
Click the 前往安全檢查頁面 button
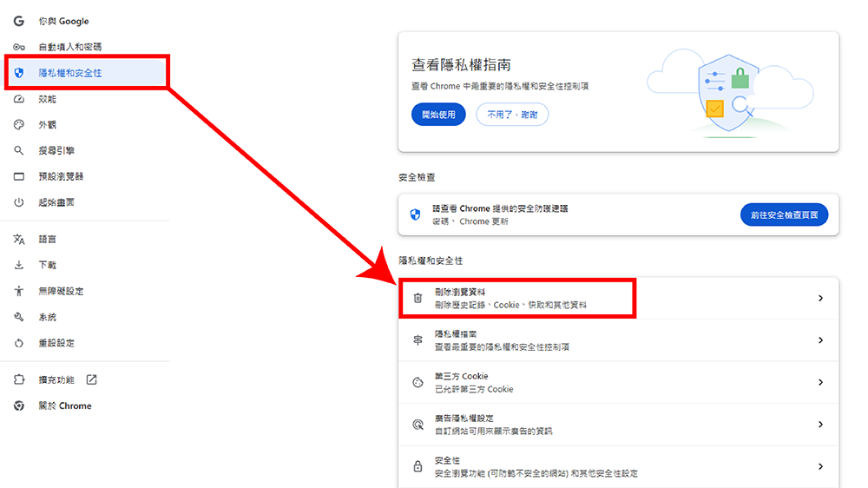(x=784, y=214)
